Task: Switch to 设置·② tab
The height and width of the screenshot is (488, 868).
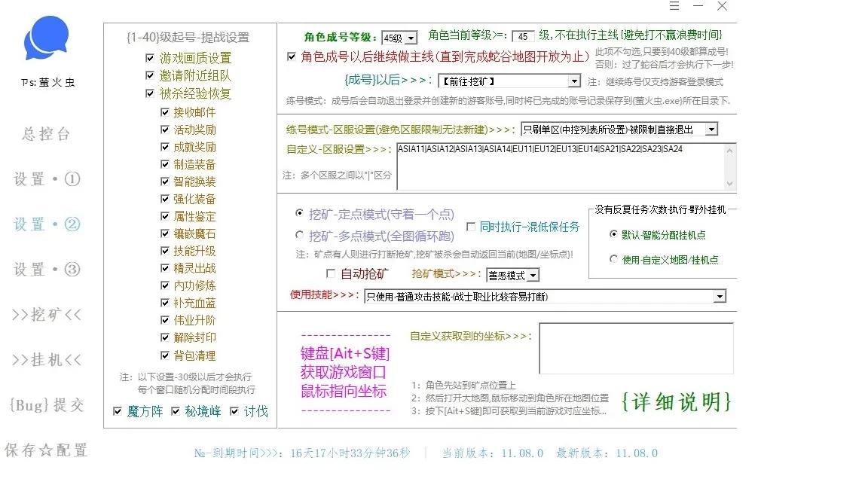Action: [x=47, y=224]
